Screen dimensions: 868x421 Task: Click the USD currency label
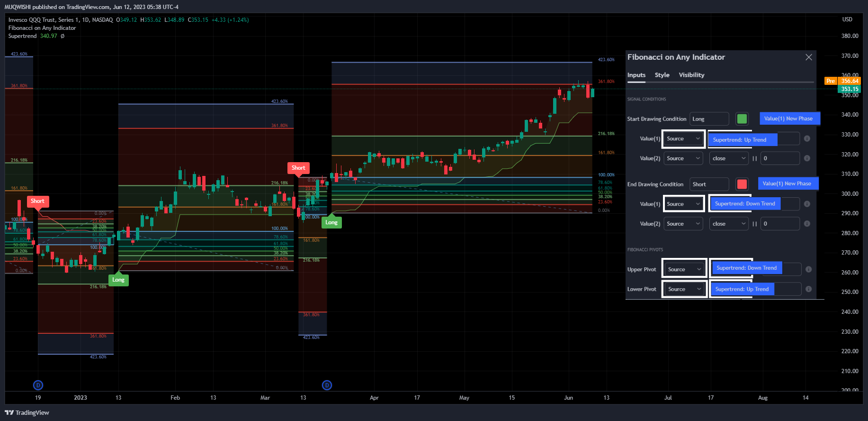point(847,19)
